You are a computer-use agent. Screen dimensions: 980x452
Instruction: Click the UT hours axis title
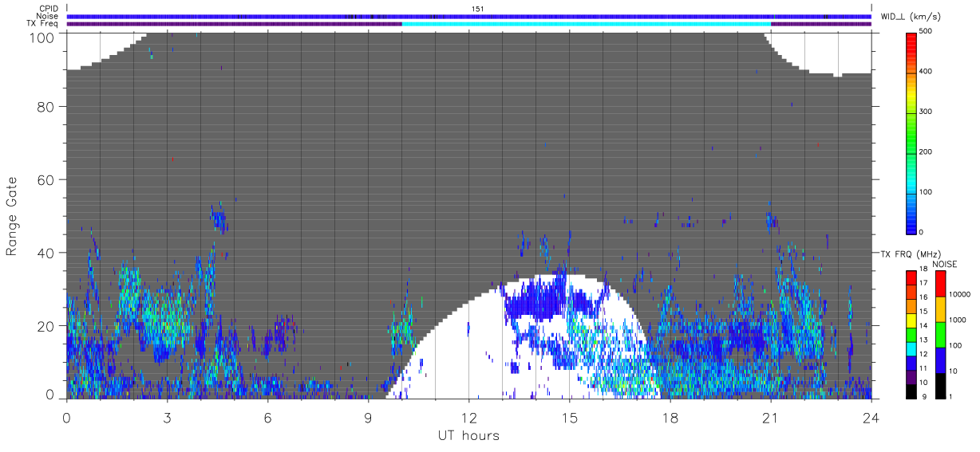pos(468,436)
